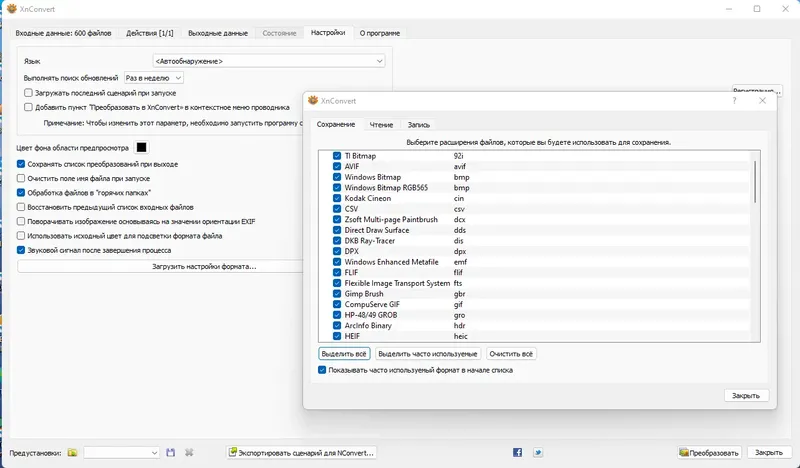Disable 'Звуковой сигнал после завершения процесса'
This screenshot has height=468, width=800.
21,250
